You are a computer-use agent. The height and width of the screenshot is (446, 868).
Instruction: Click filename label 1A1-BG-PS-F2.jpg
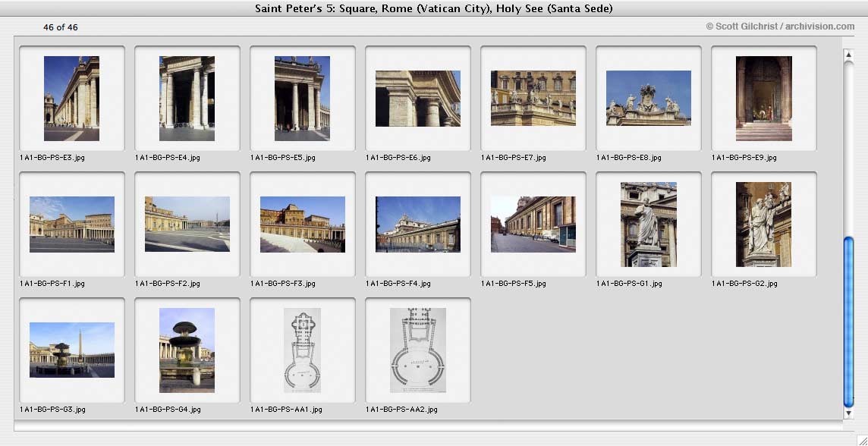coord(167,284)
